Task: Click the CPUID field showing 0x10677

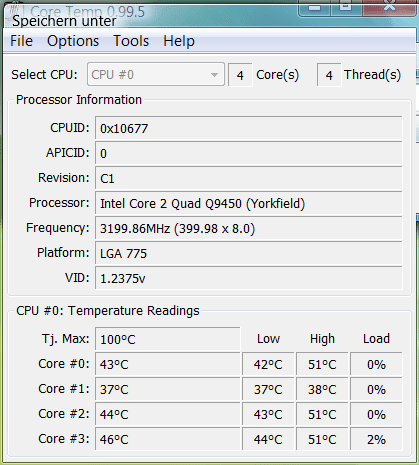Action: point(249,128)
